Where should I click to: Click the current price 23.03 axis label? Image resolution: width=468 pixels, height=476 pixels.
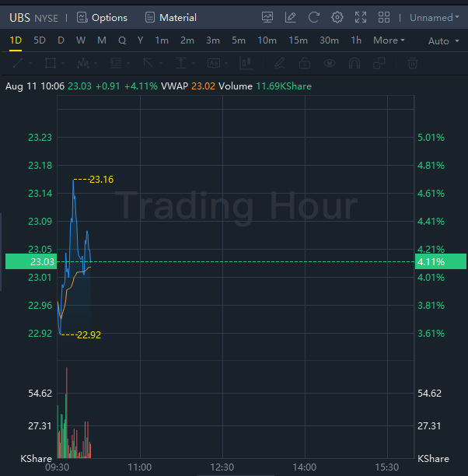(31, 261)
